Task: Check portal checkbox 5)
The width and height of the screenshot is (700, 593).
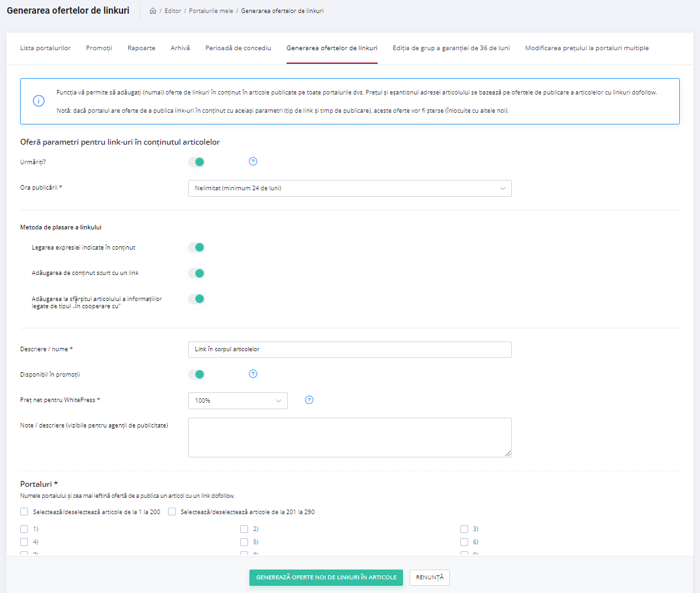Action: (244, 542)
